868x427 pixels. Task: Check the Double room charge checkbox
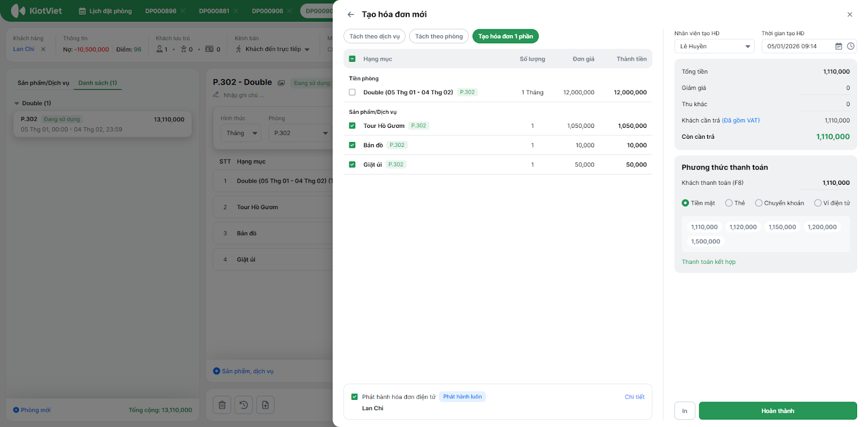[x=352, y=92]
